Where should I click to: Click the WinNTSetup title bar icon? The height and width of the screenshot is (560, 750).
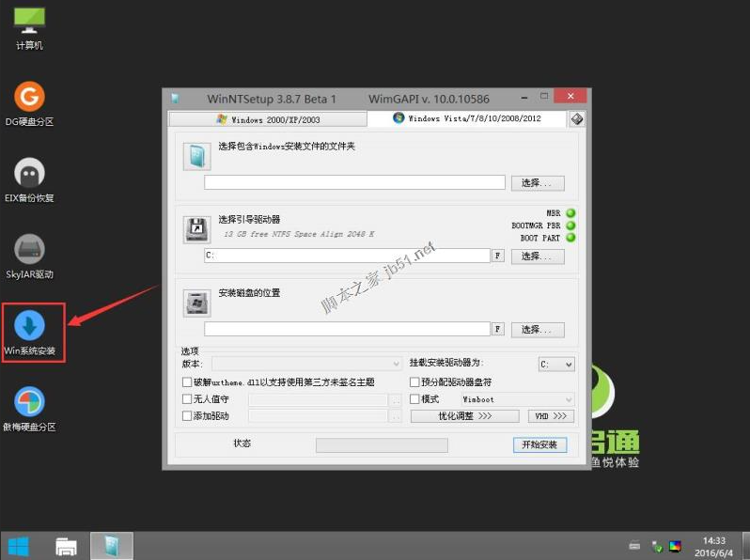point(176,99)
